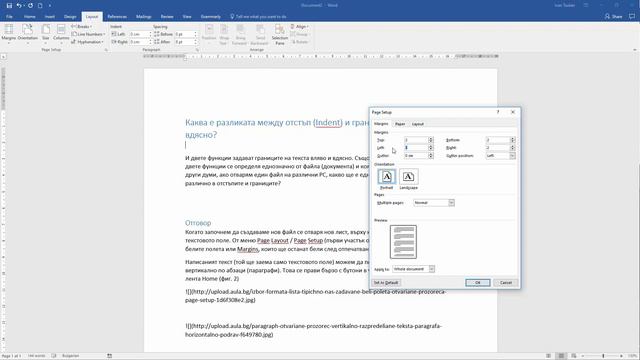This screenshot has width=640, height=360.
Task: Expand the Breaks dropdown
Action: click(x=82, y=27)
